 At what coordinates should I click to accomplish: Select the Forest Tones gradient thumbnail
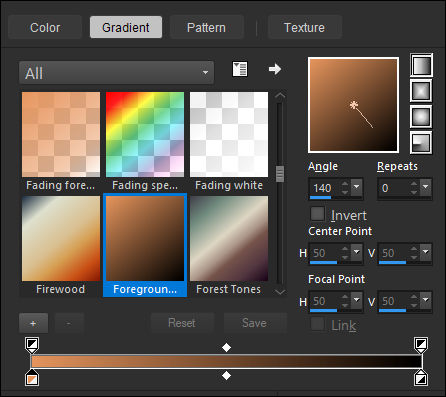(229, 245)
